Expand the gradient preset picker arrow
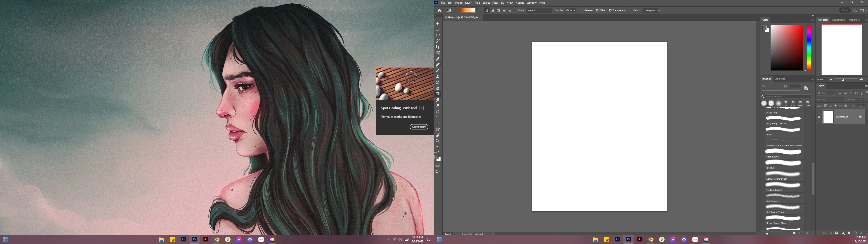The height and width of the screenshot is (244, 868). [477, 10]
